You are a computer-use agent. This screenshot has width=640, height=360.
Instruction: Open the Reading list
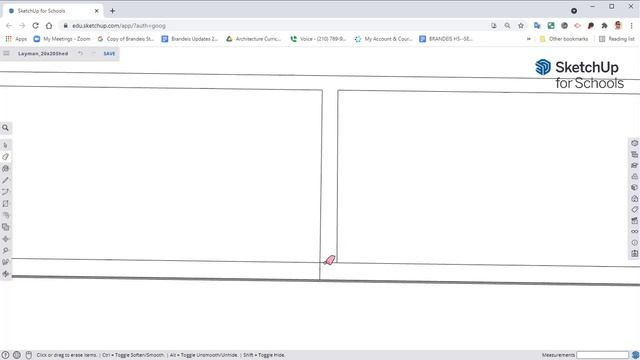617,39
